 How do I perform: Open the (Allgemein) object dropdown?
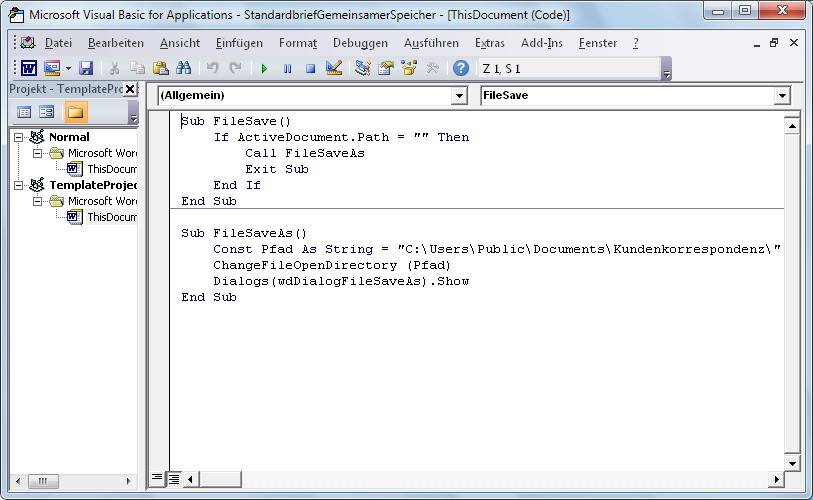tap(459, 96)
